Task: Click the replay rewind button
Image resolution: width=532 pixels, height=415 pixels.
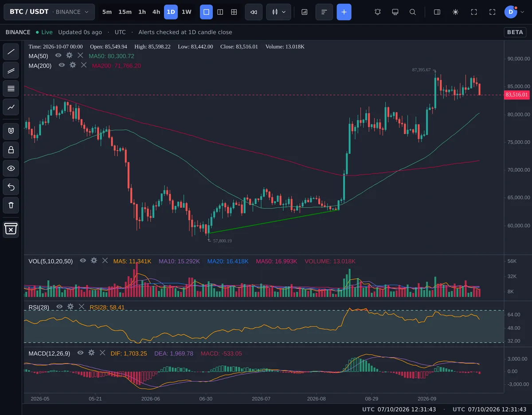Action: pos(254,12)
